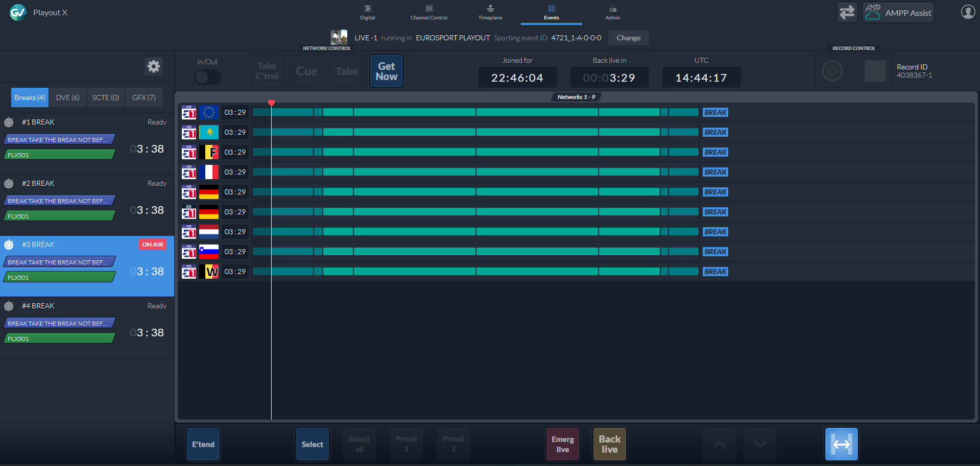Select the Events navigation tab

[552, 12]
